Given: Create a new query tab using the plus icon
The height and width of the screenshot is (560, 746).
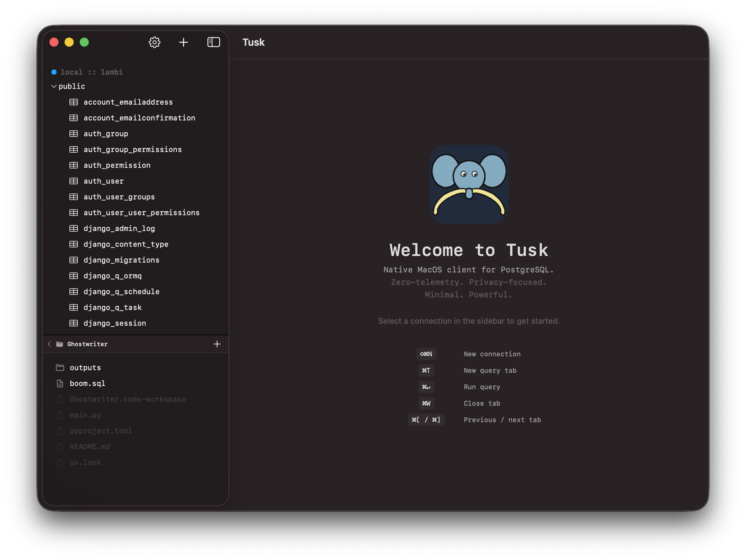Looking at the screenshot, I should click(183, 42).
